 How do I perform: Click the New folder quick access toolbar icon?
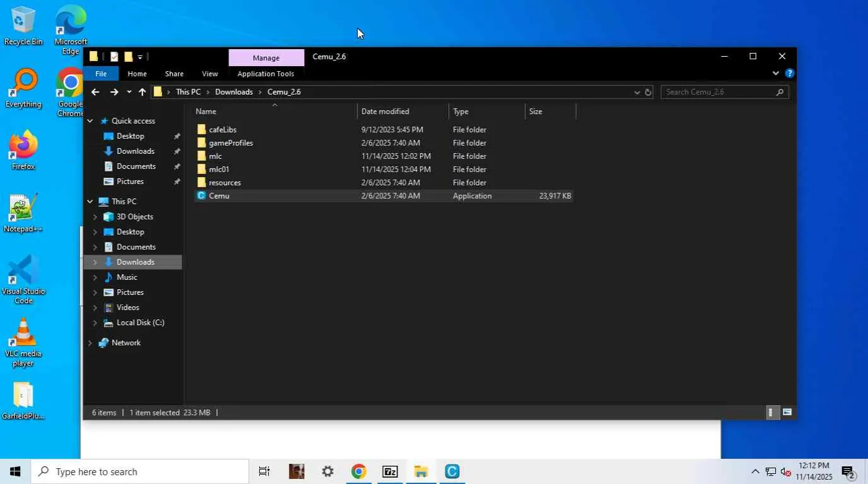pyautogui.click(x=128, y=57)
